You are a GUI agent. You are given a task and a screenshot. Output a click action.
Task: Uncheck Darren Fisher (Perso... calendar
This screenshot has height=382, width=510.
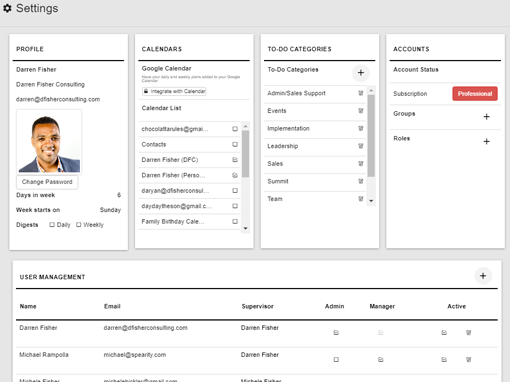pyautogui.click(x=235, y=175)
